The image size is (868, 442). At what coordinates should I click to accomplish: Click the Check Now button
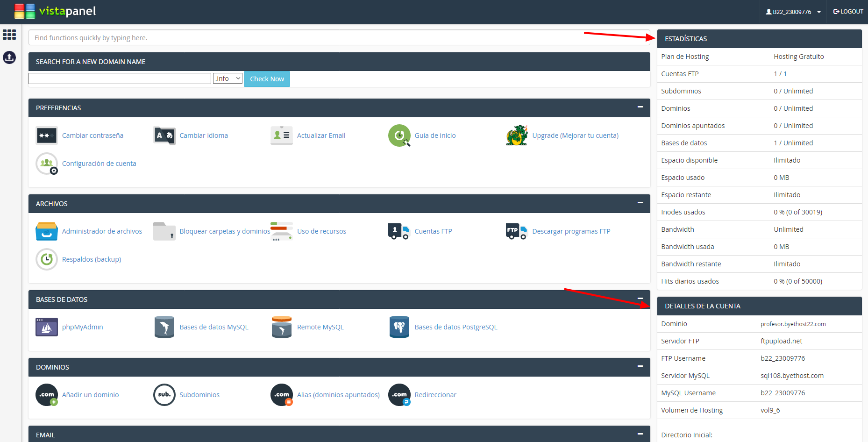tap(267, 78)
